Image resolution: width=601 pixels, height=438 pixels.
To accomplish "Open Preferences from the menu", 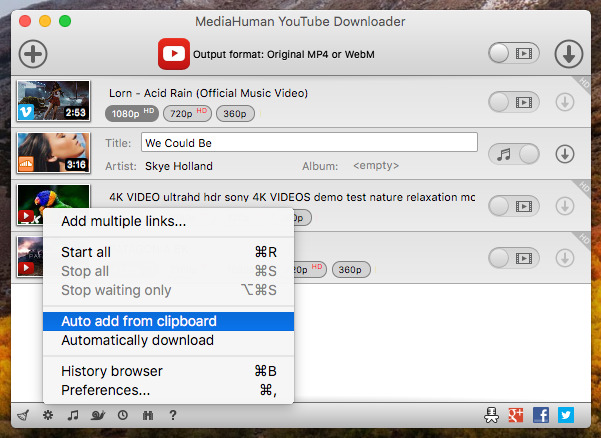I will click(x=168, y=390).
